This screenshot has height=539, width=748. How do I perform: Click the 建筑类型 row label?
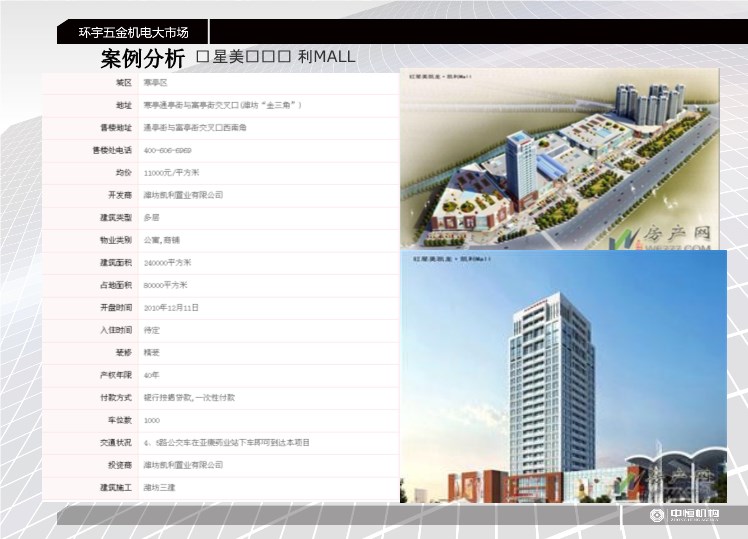116,218
